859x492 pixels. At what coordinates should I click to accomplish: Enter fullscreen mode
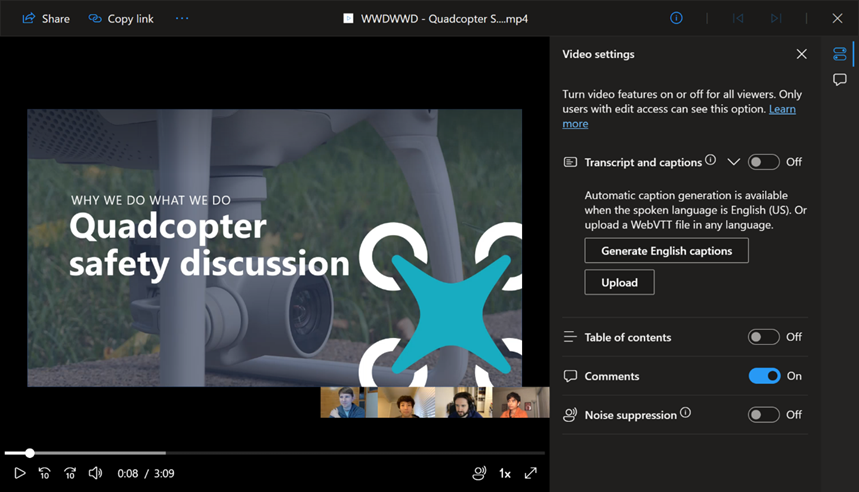click(x=530, y=473)
